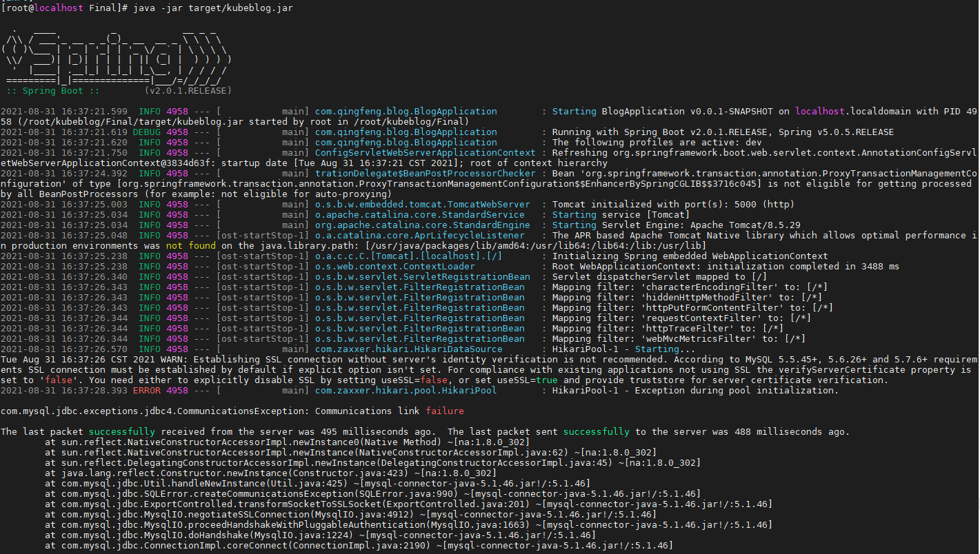Click 'Starting Servlet Engine: Apache Tomcat/8.5.29'

click(676, 225)
